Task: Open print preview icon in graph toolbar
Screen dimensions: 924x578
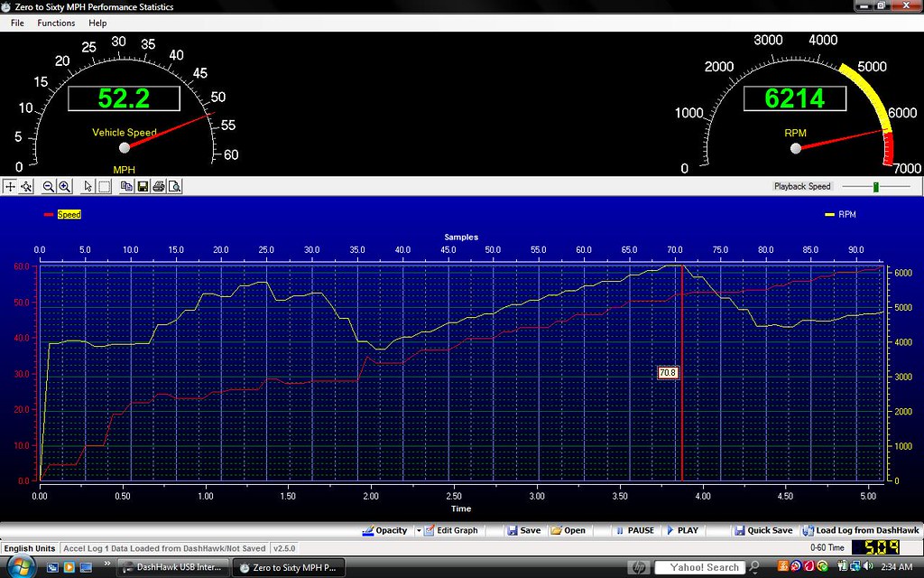Action: [174, 186]
